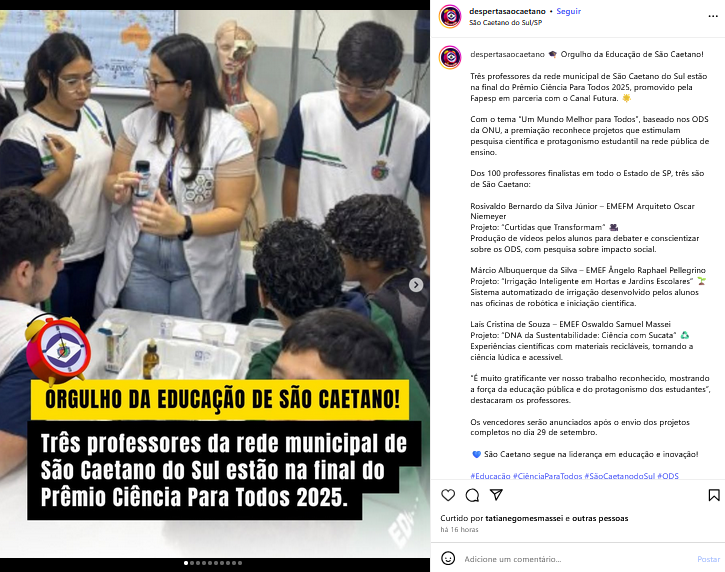
Task: Click the caption author avatar
Action: click(450, 57)
